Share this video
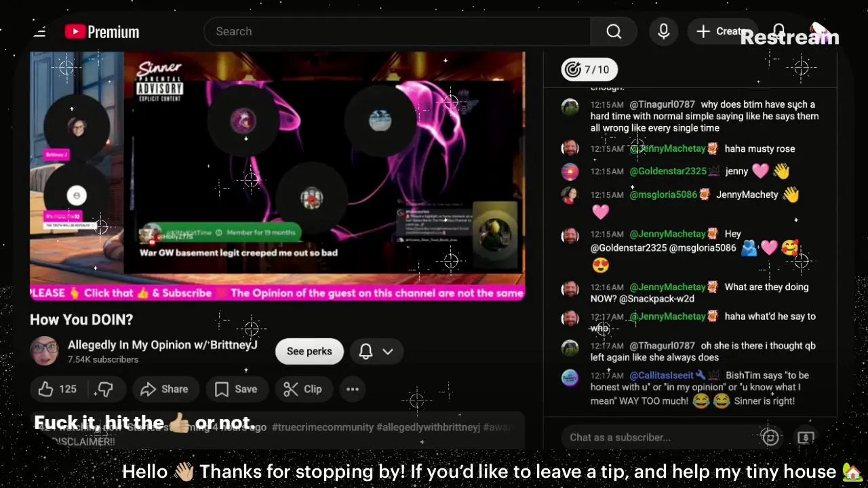 (x=165, y=389)
